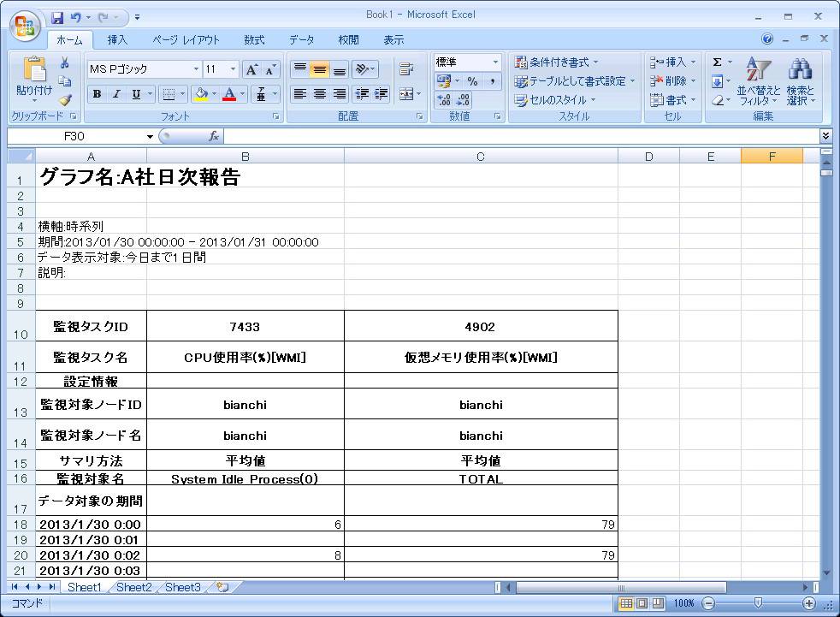Toggle bold formatting
Screen dimensions: 840x617
click(97, 94)
